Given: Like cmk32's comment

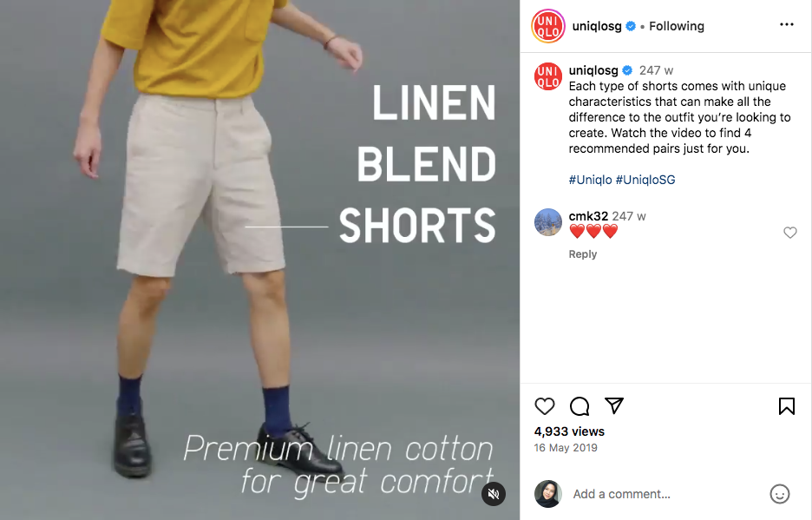Looking at the screenshot, I should coord(789,233).
